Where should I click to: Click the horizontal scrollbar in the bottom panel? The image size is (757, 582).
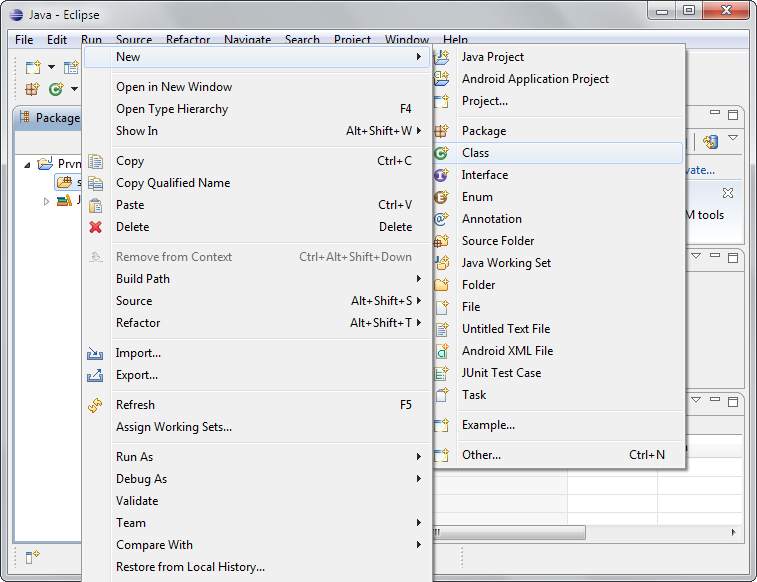[509, 532]
